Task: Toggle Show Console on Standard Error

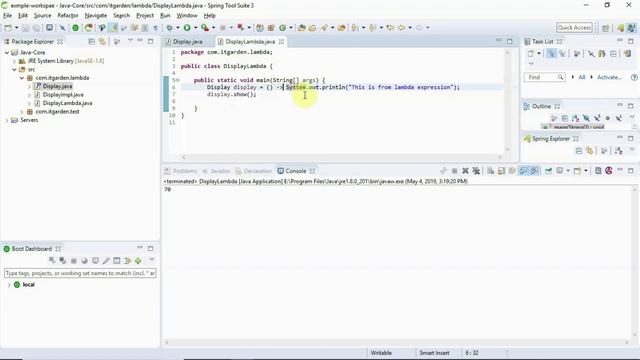Action: coord(534,171)
